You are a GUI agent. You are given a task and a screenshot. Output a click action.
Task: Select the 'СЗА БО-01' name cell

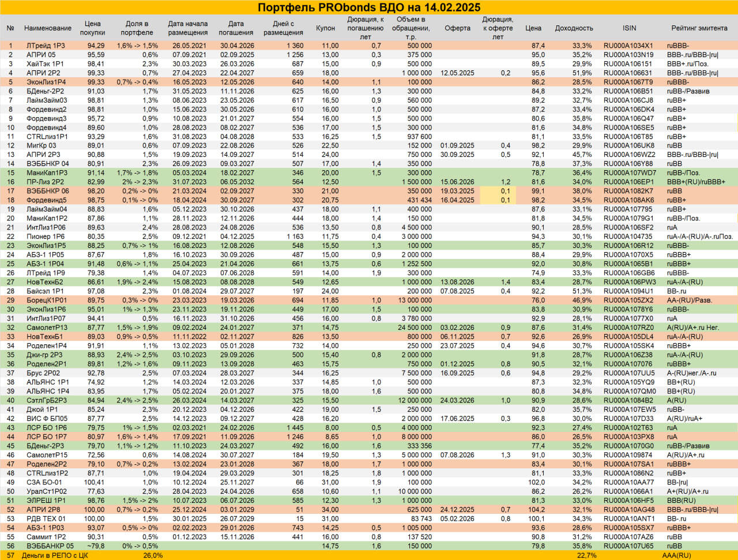click(x=44, y=483)
